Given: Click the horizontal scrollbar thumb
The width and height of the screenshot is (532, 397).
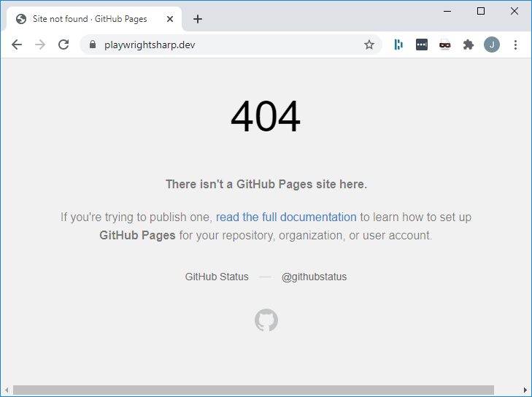Looking at the screenshot, I should click(x=253, y=390).
